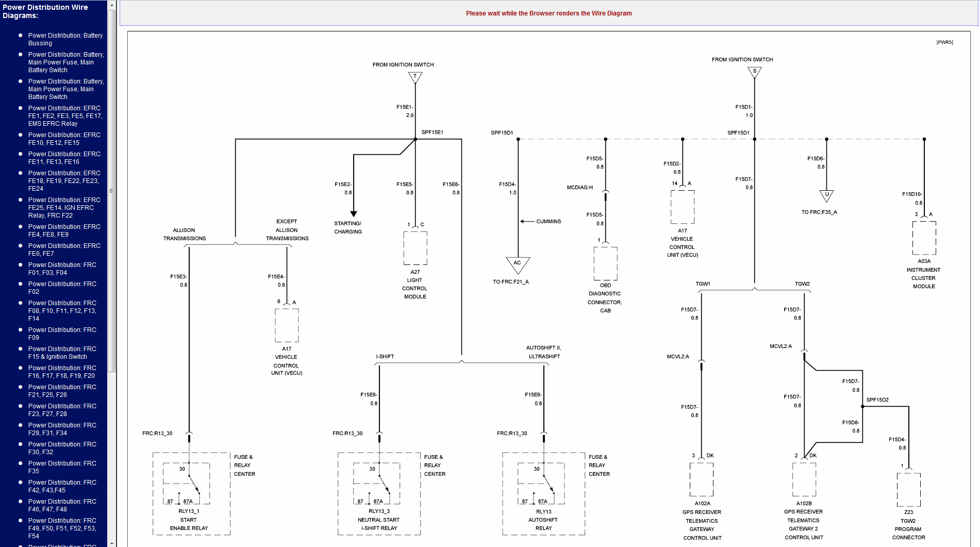Click the S connector triangle from ignition switch
The width and height of the screenshot is (980, 547).
point(754,72)
